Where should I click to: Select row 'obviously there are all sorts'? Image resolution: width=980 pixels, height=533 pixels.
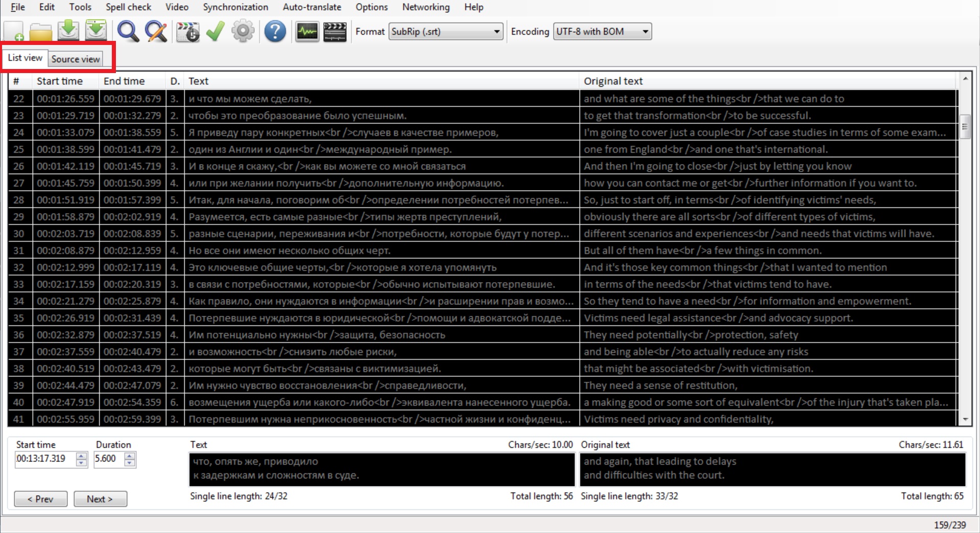[483, 217]
